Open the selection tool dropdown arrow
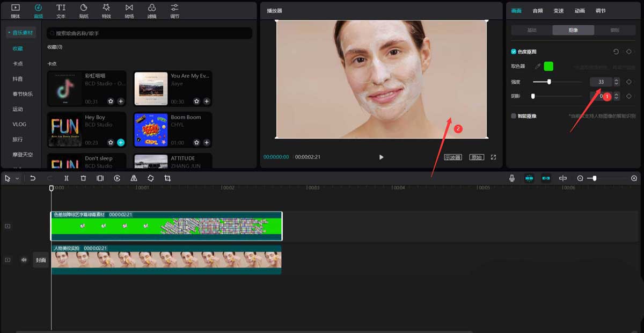 (x=17, y=178)
